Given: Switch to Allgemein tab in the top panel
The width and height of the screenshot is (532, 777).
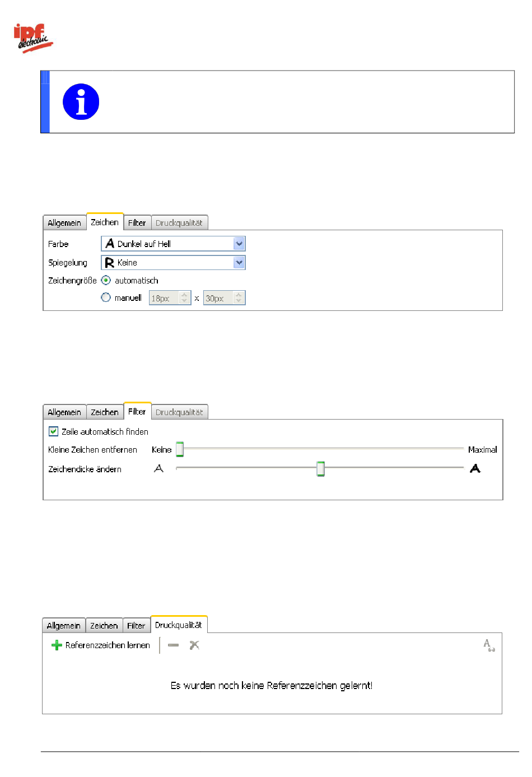Looking at the screenshot, I should coord(64,223).
